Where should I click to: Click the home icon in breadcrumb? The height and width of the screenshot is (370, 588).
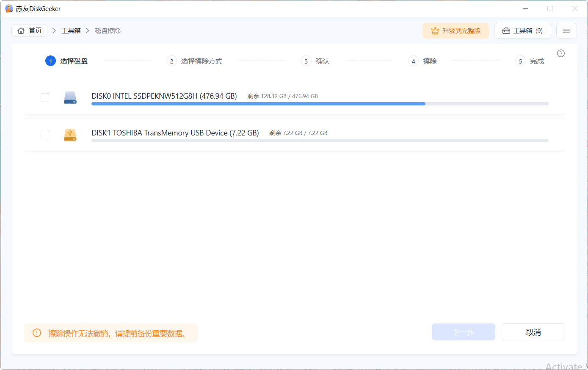pyautogui.click(x=21, y=30)
